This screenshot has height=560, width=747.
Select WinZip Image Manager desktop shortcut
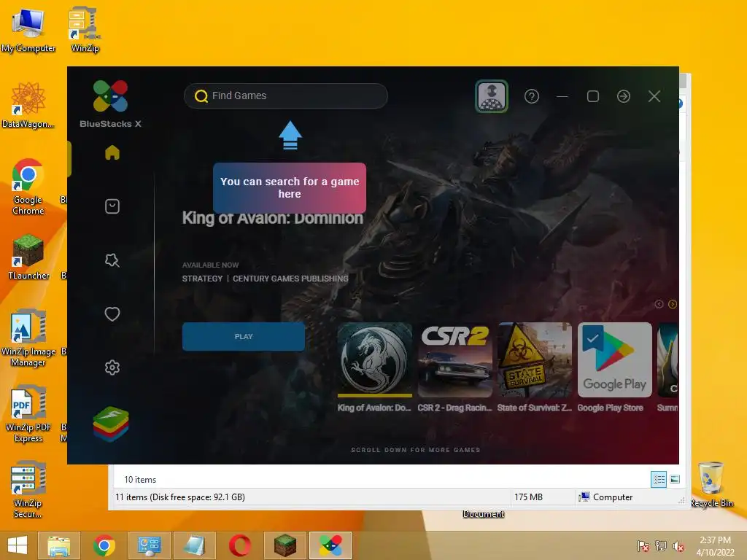[x=28, y=338]
